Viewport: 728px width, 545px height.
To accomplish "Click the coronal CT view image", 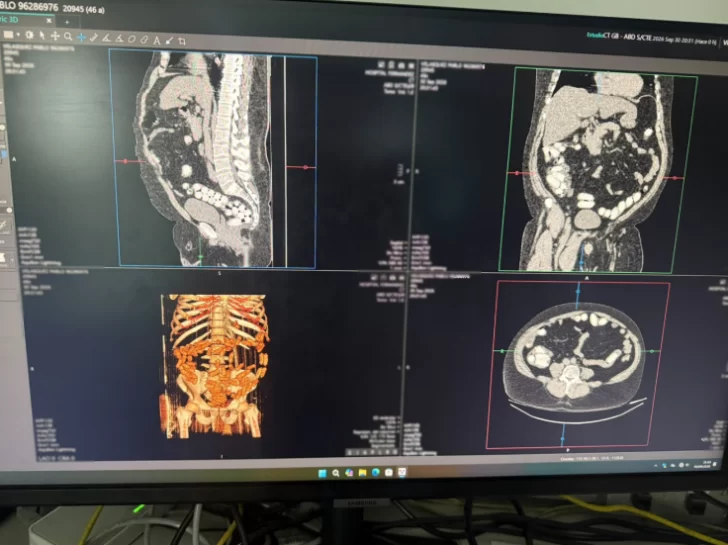I will click(599, 169).
